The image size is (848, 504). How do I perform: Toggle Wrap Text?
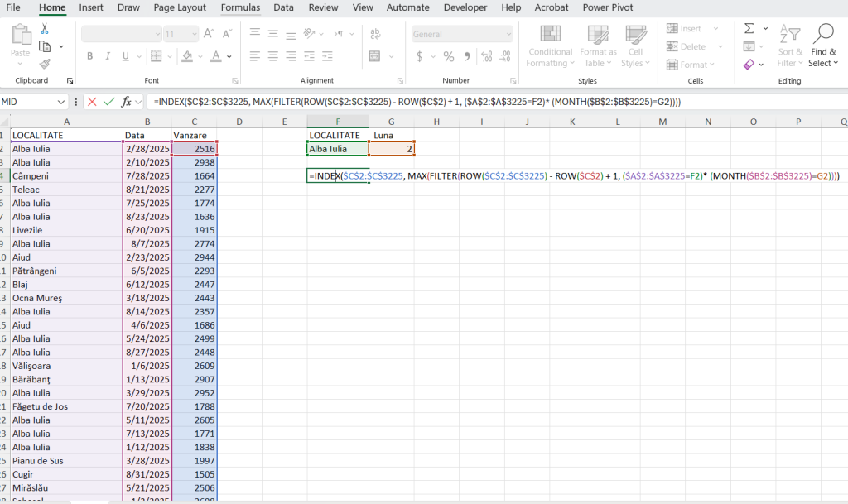click(375, 34)
